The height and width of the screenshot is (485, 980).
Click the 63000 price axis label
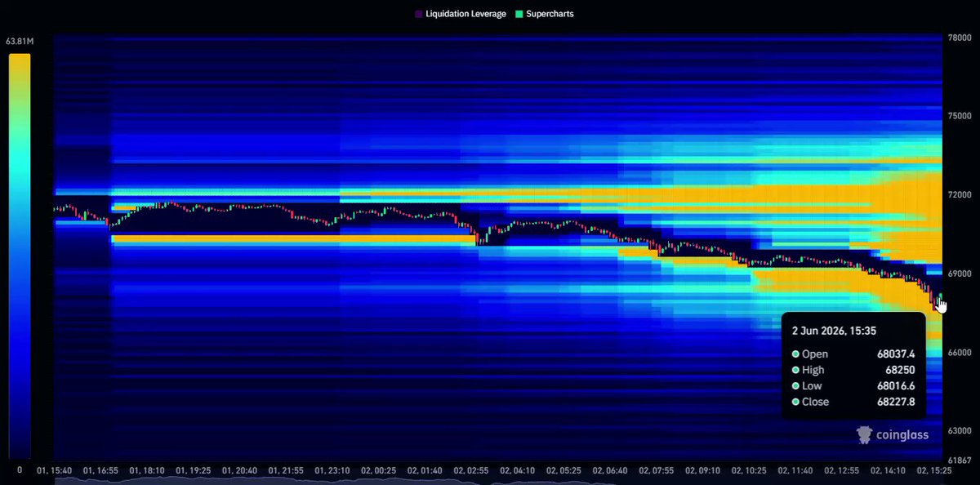coord(959,430)
